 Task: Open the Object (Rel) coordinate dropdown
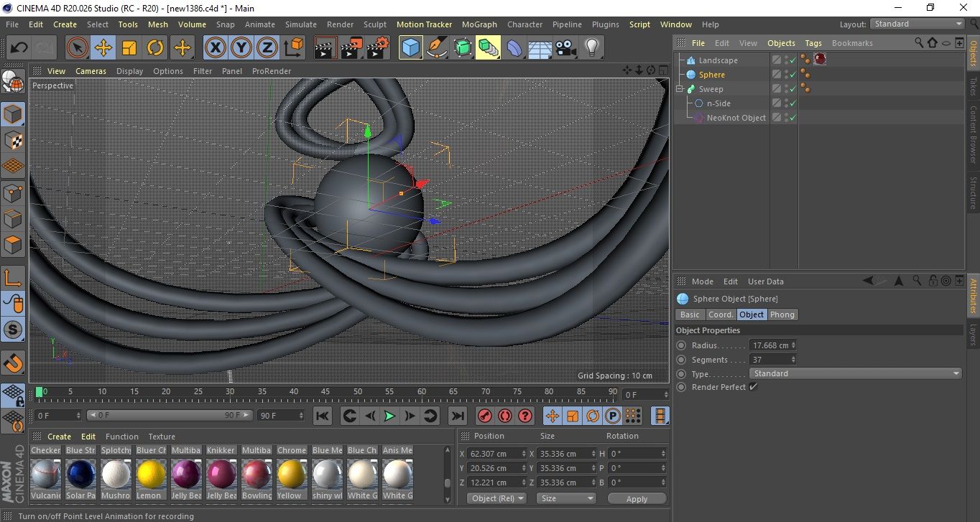496,498
